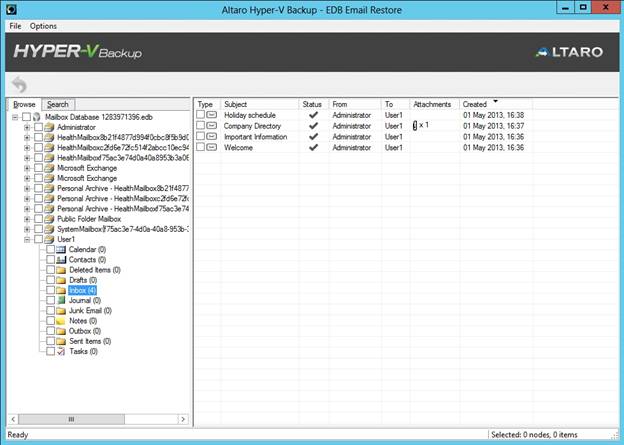The width and height of the screenshot is (624, 445).
Task: Check the Important Information email checkbox
Action: (x=201, y=136)
